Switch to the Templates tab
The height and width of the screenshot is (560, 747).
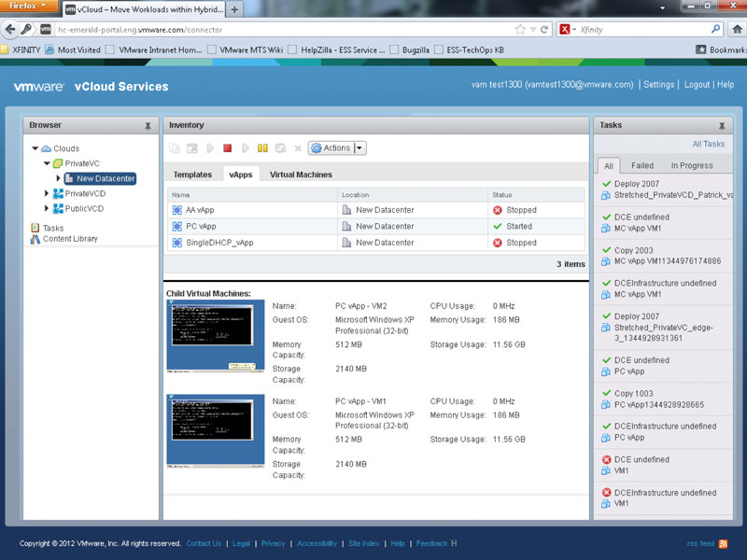click(192, 175)
